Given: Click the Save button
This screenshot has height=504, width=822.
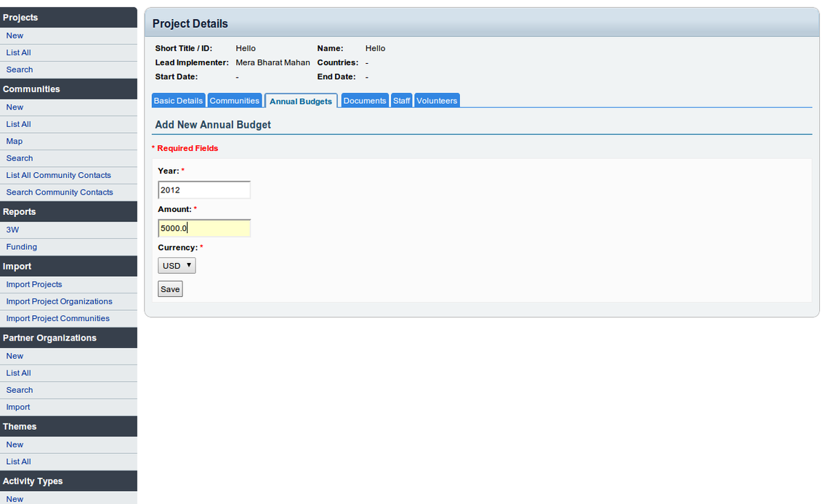Looking at the screenshot, I should point(170,289).
